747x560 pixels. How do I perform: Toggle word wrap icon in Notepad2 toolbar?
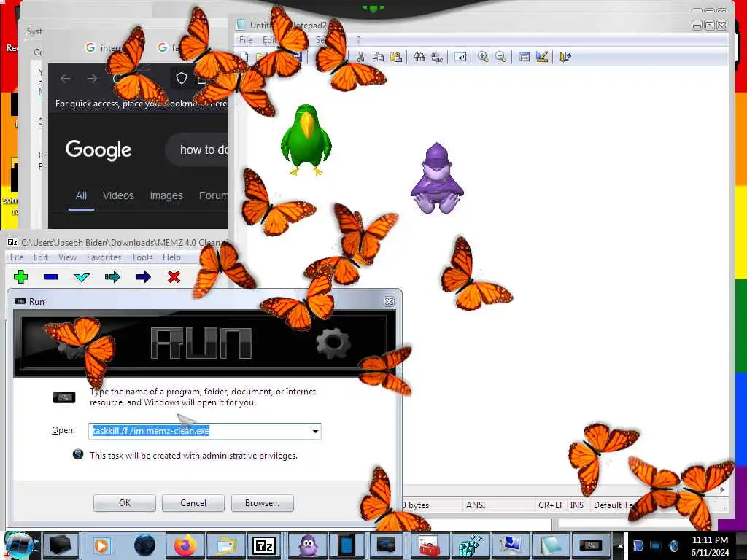point(460,57)
